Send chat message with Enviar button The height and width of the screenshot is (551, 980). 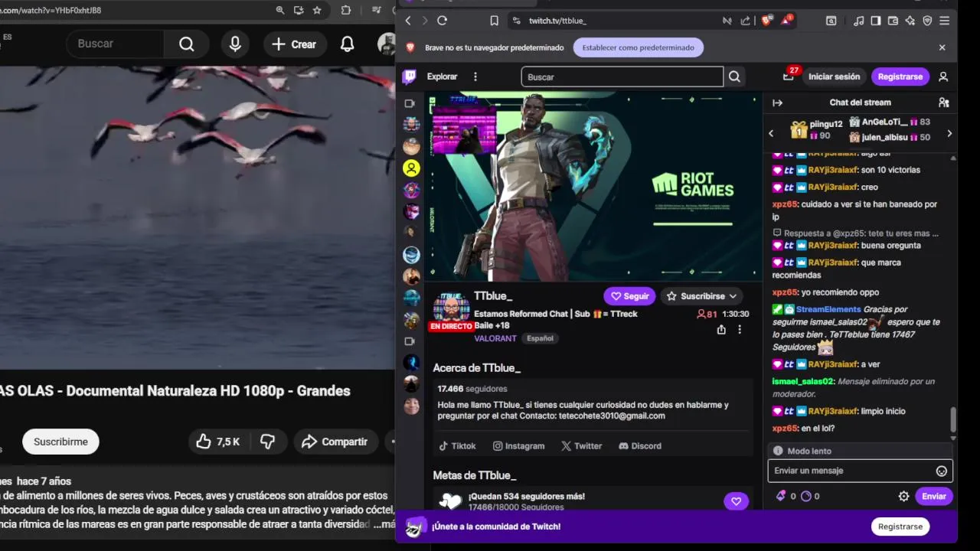click(x=933, y=496)
